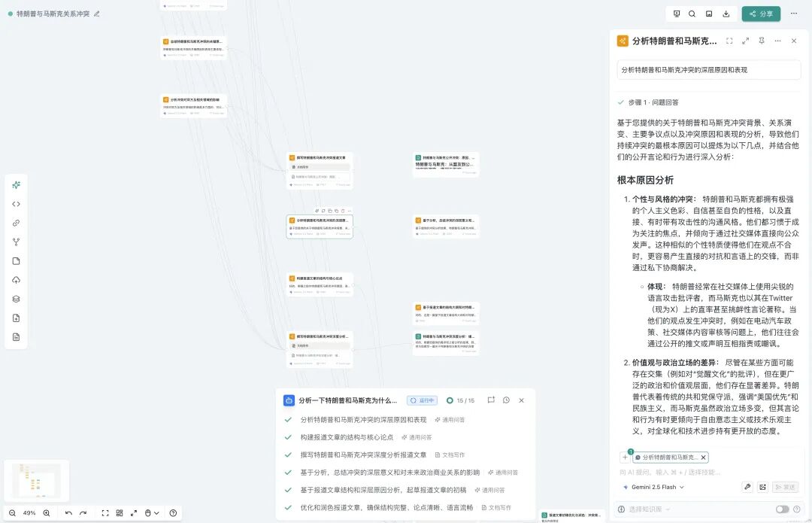Viewport: 812px width, 523px height.
Task: Edit the canvas title with pencil icon
Action: [97, 14]
